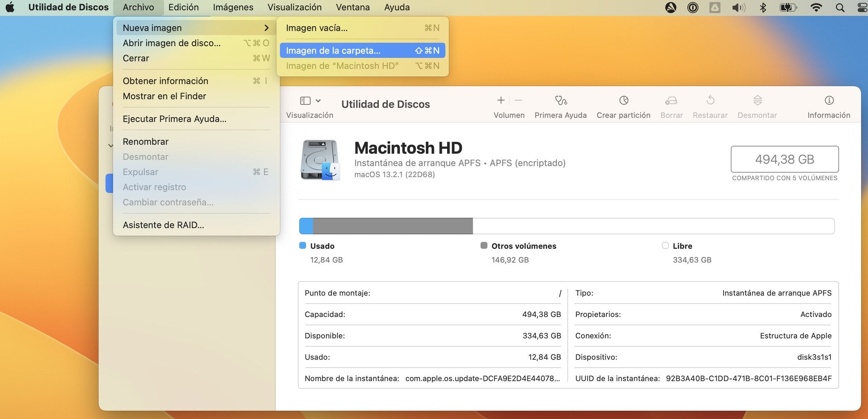Choose Abrir imagen de disco…
868x419 pixels.
click(196, 43)
